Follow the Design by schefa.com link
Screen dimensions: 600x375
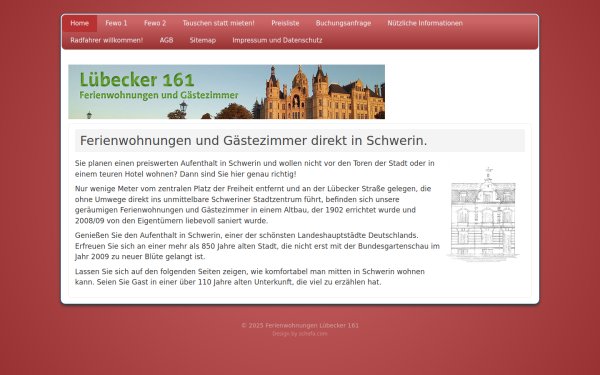click(300, 334)
